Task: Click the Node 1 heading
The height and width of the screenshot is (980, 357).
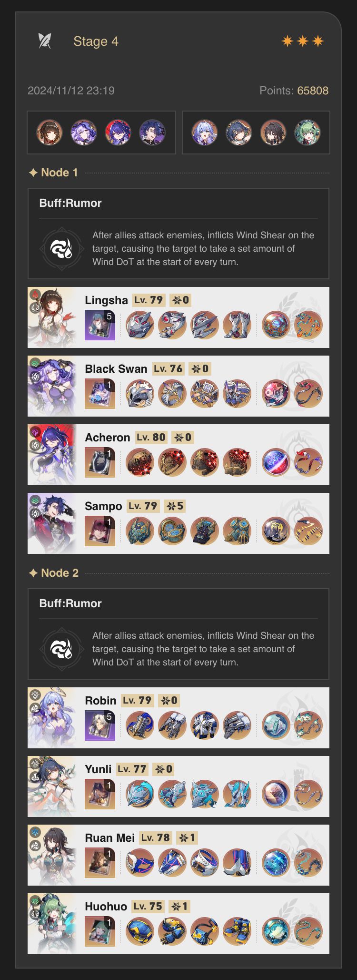Action: pyautogui.click(x=53, y=173)
